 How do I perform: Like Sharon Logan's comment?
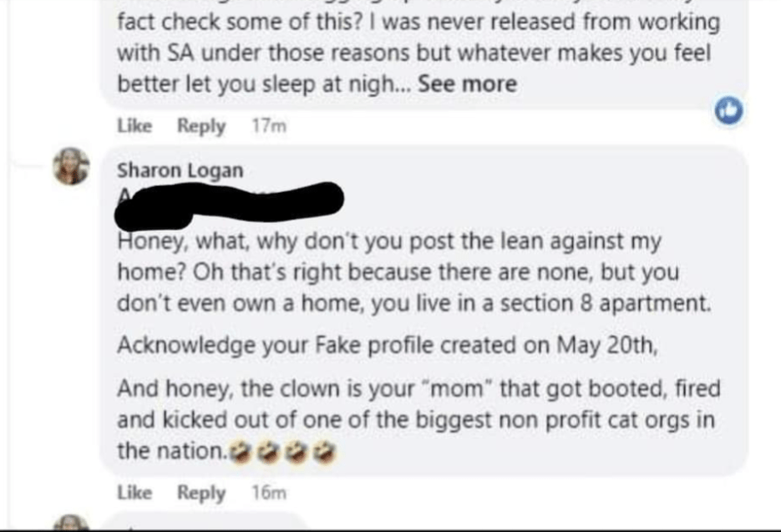(134, 493)
